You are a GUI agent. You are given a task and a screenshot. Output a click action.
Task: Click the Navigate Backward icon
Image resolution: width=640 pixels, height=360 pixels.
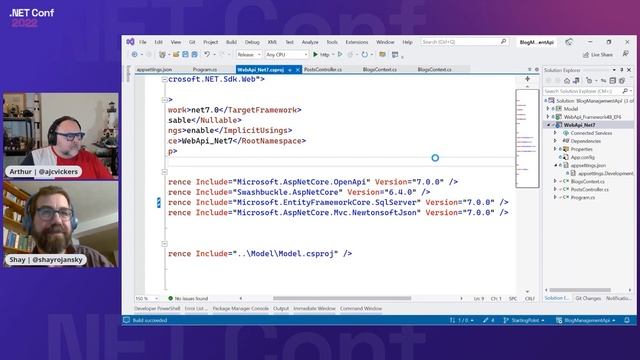[x=134, y=54]
